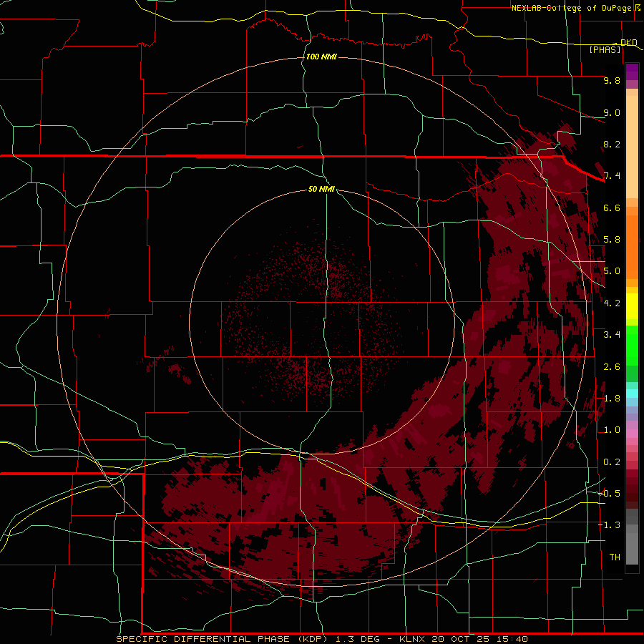
Task: Click the 9.0 value on color scale
Action: pos(612,112)
